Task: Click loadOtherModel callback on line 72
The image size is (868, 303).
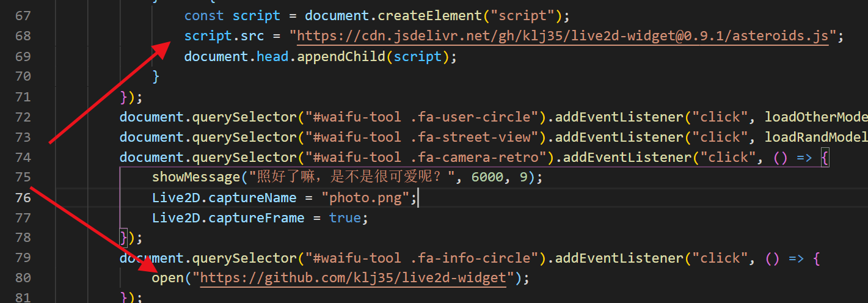Action: pos(816,117)
